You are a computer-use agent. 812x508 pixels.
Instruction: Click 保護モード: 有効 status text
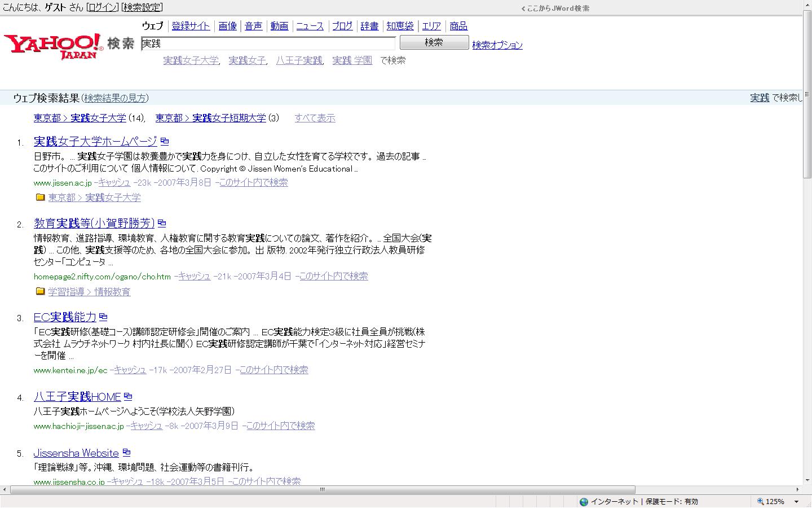pyautogui.click(x=672, y=501)
